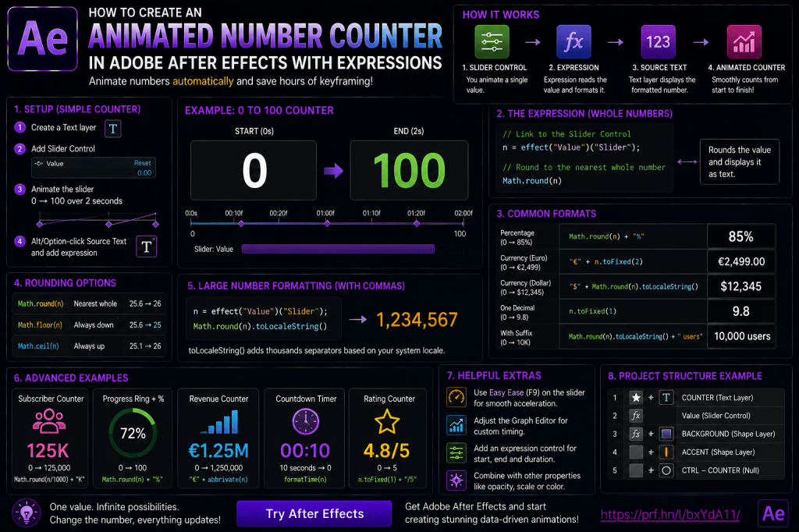
Task: Click the Math.round(n) line in section 2
Action: point(532,181)
